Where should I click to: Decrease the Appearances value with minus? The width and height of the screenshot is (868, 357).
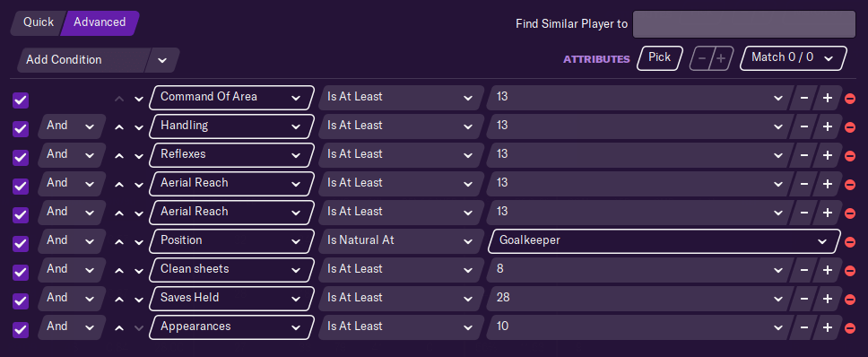(x=803, y=327)
